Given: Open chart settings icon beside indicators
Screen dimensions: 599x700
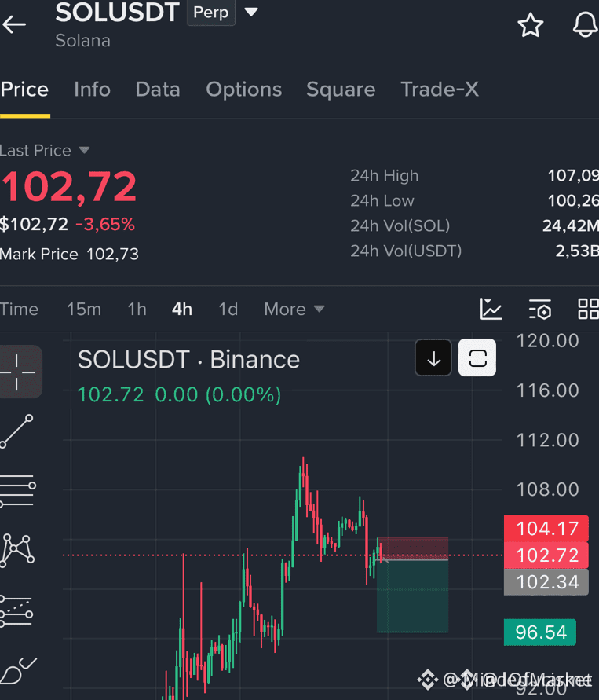Looking at the screenshot, I should pos(540,310).
